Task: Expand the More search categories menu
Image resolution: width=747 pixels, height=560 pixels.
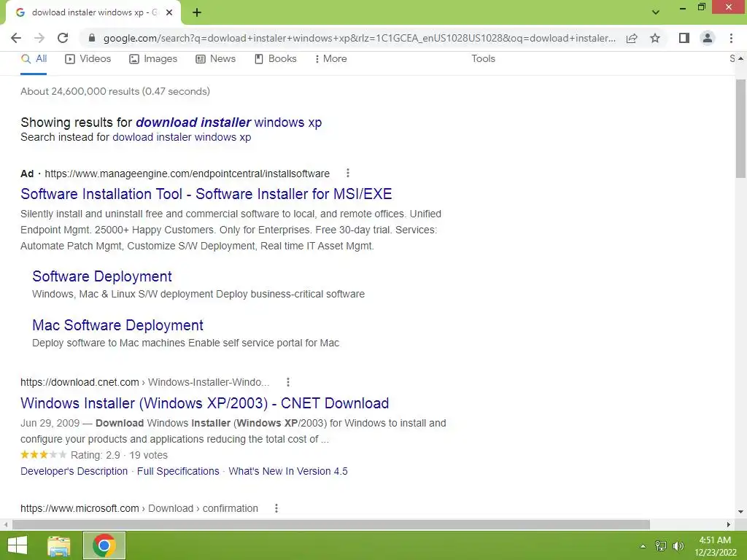Action: pos(330,59)
